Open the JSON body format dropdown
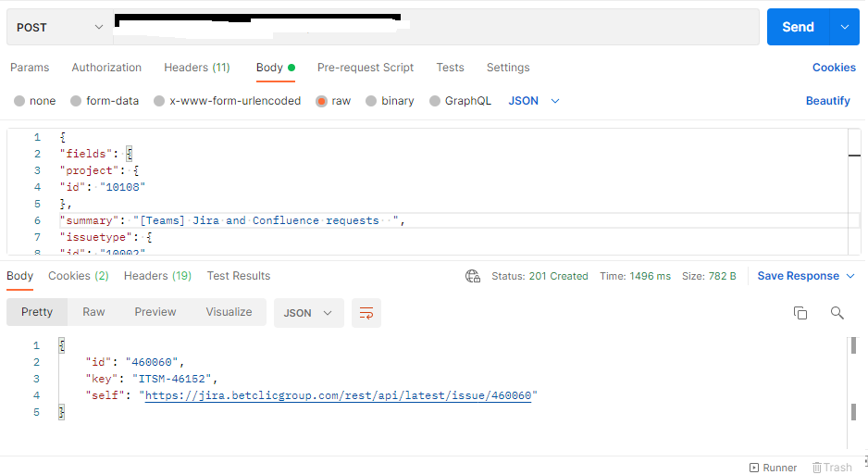Viewport: 868px width, 475px height. [534, 101]
